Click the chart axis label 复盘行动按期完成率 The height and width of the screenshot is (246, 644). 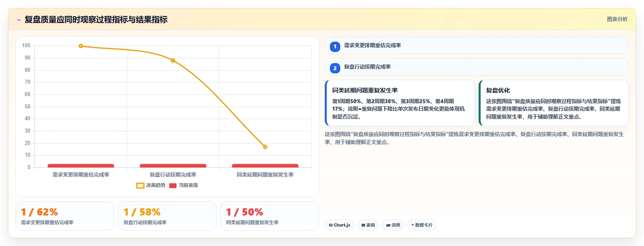pos(173,175)
